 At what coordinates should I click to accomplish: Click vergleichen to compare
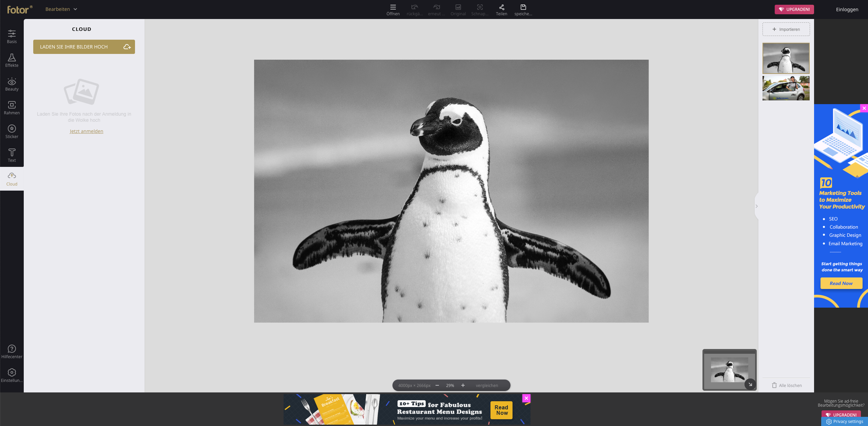click(x=487, y=385)
